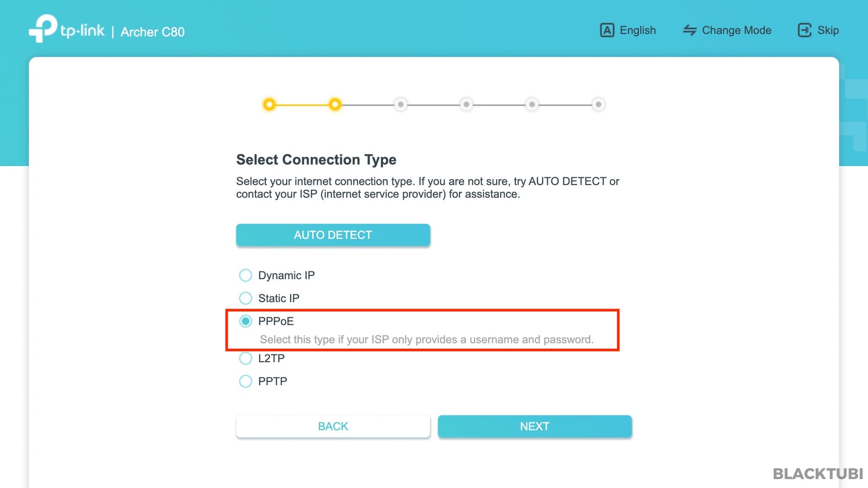Click the last progress step dot
868x488 pixels.
(x=598, y=104)
